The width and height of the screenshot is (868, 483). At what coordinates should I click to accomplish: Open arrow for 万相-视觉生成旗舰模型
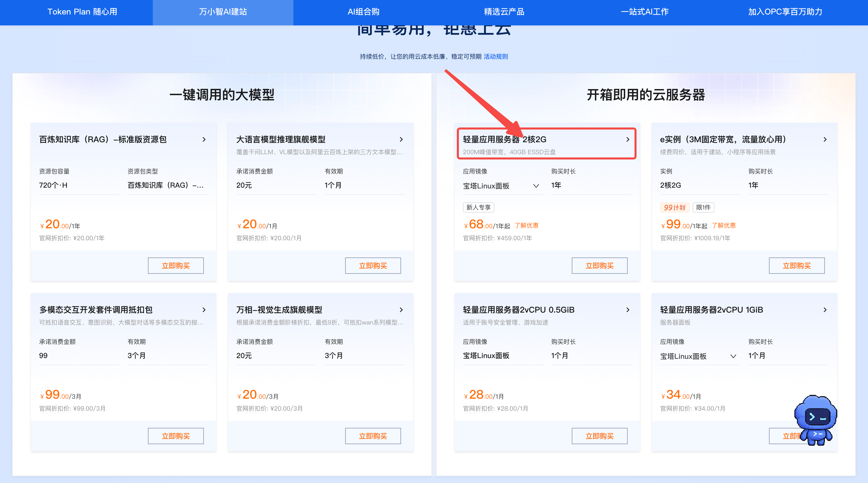tap(401, 310)
